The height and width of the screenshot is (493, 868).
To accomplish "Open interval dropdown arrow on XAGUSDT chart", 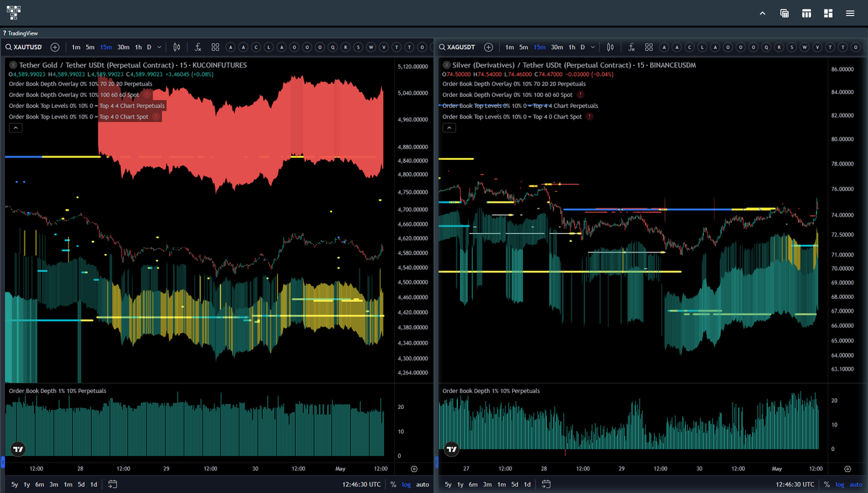I will pyautogui.click(x=593, y=47).
